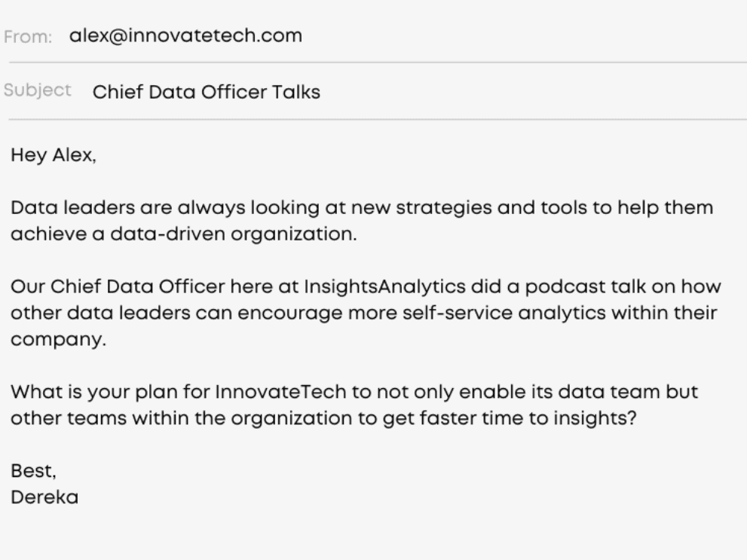Click the 'other data leaders can encourage' line

coord(364,313)
